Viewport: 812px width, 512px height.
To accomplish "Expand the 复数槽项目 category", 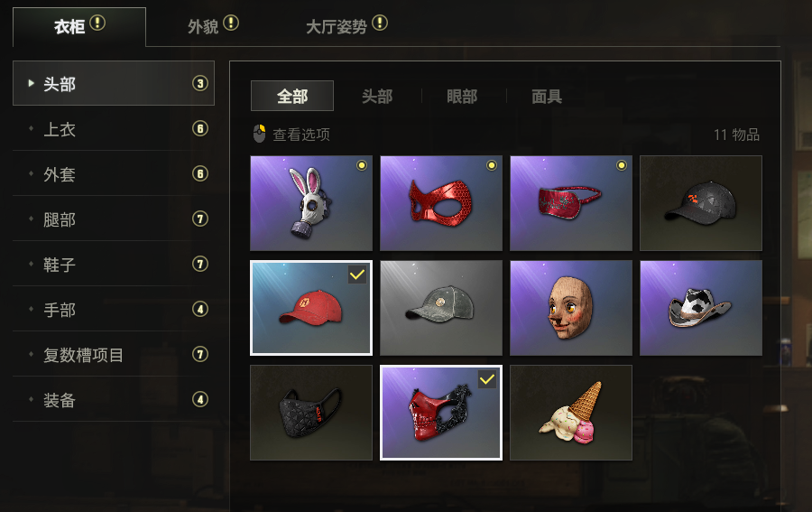I will (x=114, y=355).
